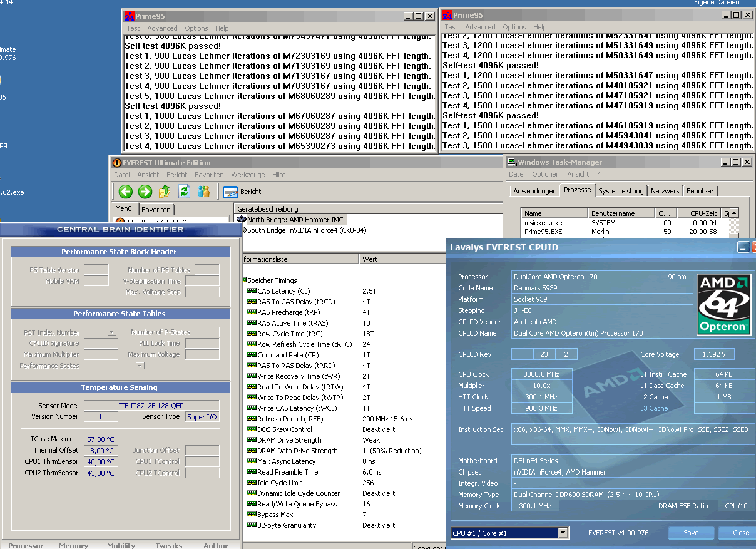Switch to the Anwendungen tab
The width and height of the screenshot is (756, 549).
(534, 191)
